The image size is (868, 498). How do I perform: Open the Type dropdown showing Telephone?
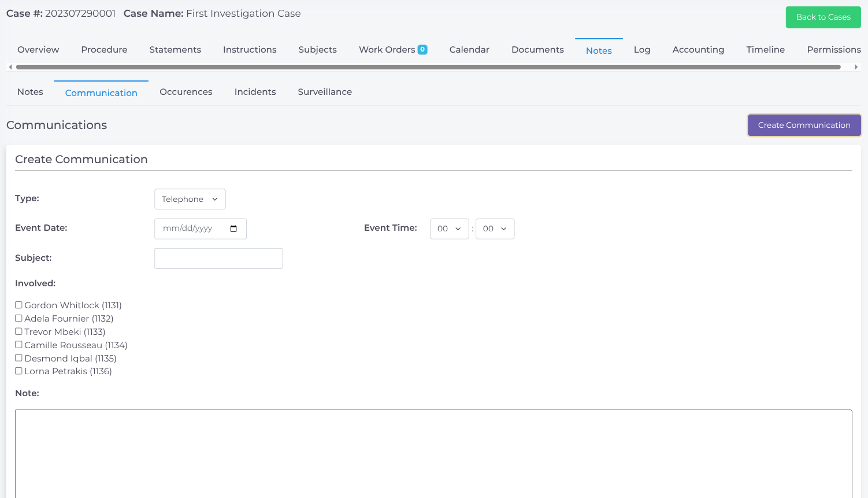click(x=190, y=199)
